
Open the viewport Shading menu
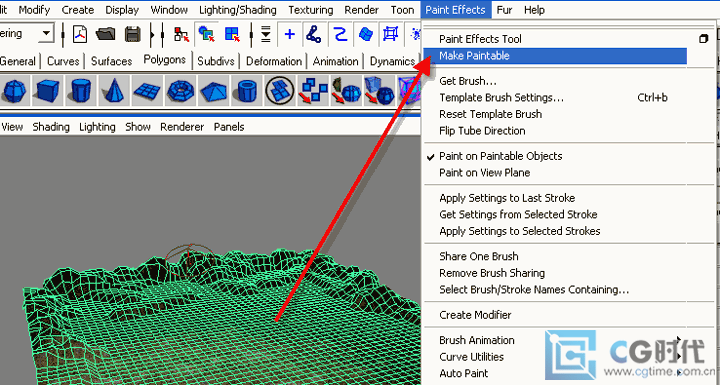(x=51, y=127)
